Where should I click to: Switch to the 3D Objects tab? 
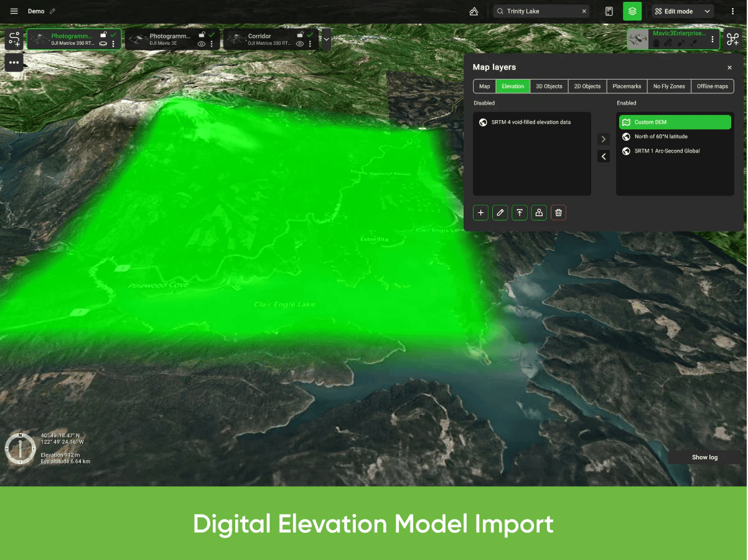[549, 86]
